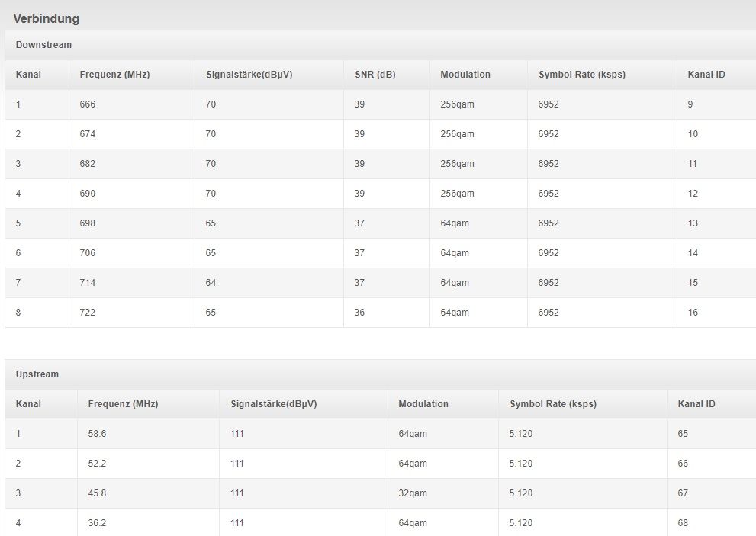
Task: Click the 36.2 MHz upstream frequency cell
Action: pyautogui.click(x=97, y=523)
